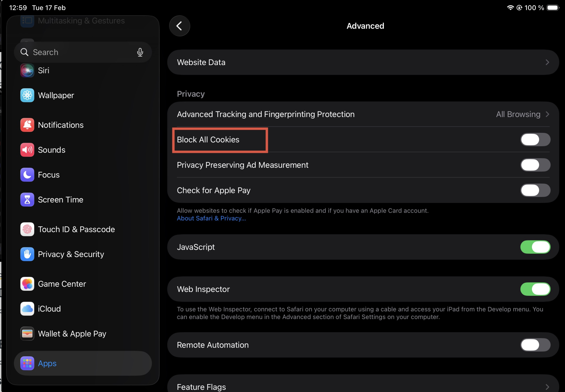The width and height of the screenshot is (565, 392).
Task: Disable the Web Inspector toggle
Action: [x=535, y=289]
